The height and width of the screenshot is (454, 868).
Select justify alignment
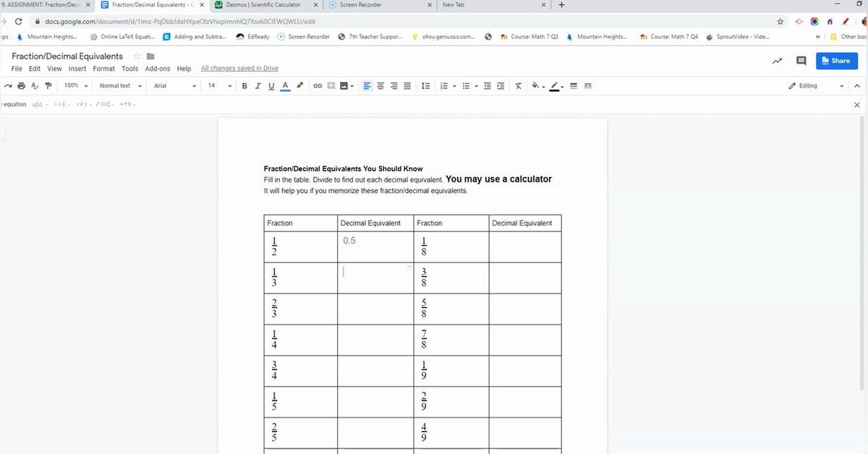coord(407,86)
